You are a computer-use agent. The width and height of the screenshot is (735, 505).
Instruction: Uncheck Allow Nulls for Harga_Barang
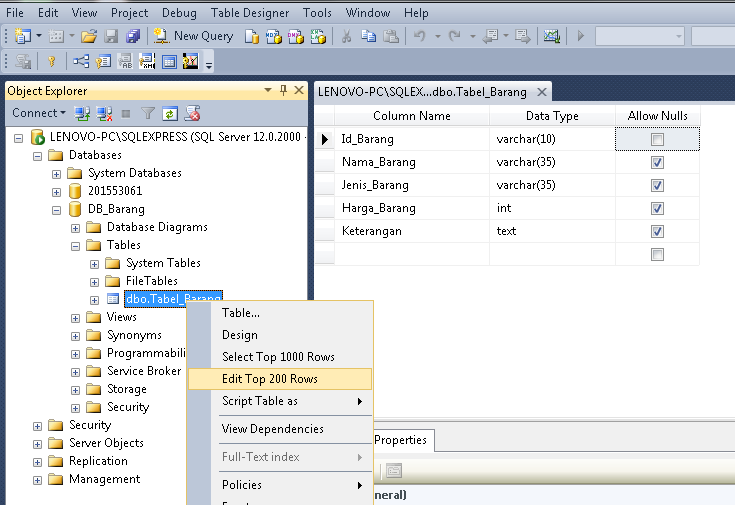[x=657, y=208]
